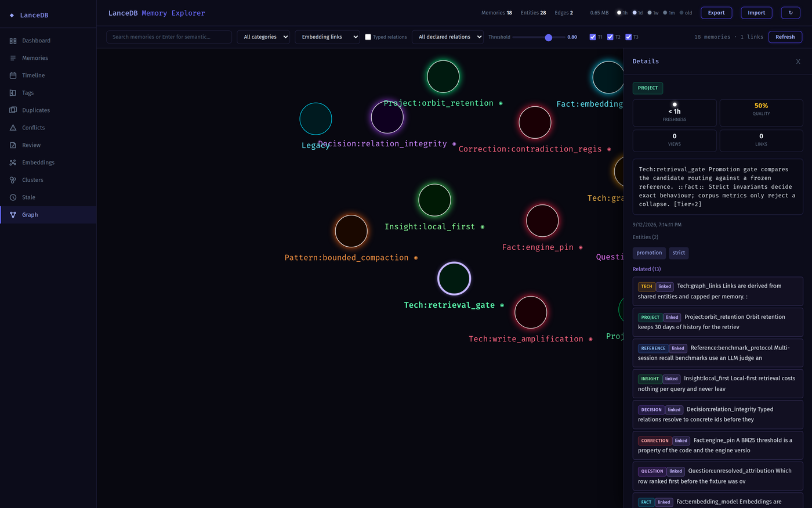Close the Details panel with the X
The height and width of the screenshot is (508, 812).
pos(798,62)
